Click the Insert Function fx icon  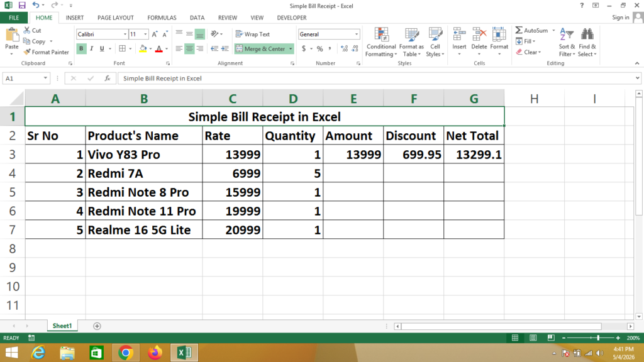click(107, 78)
